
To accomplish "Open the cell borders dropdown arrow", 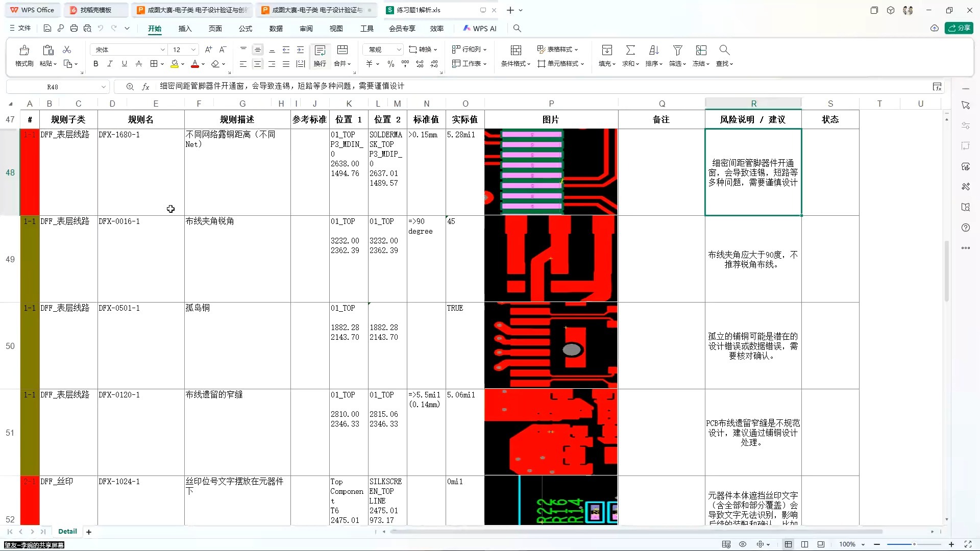I will (x=162, y=64).
